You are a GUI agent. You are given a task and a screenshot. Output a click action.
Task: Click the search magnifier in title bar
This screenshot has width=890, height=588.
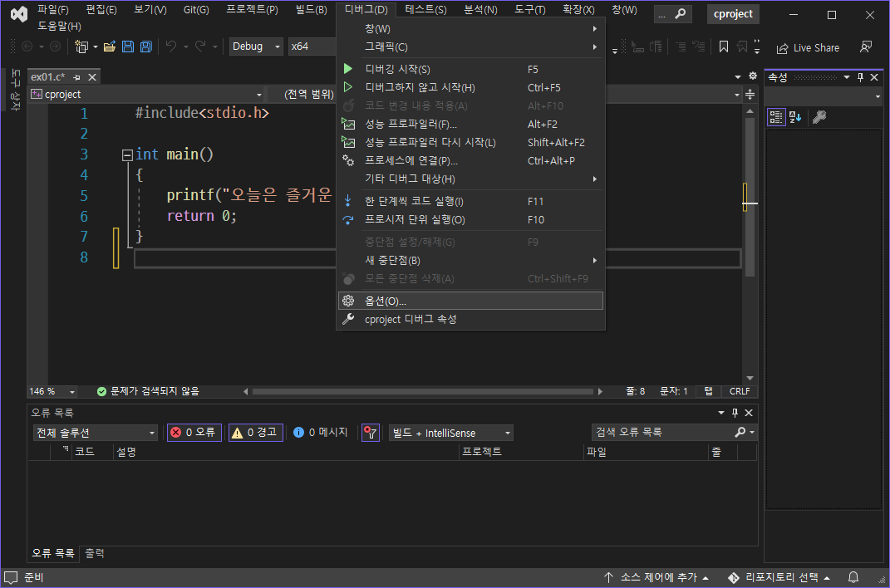tap(680, 13)
